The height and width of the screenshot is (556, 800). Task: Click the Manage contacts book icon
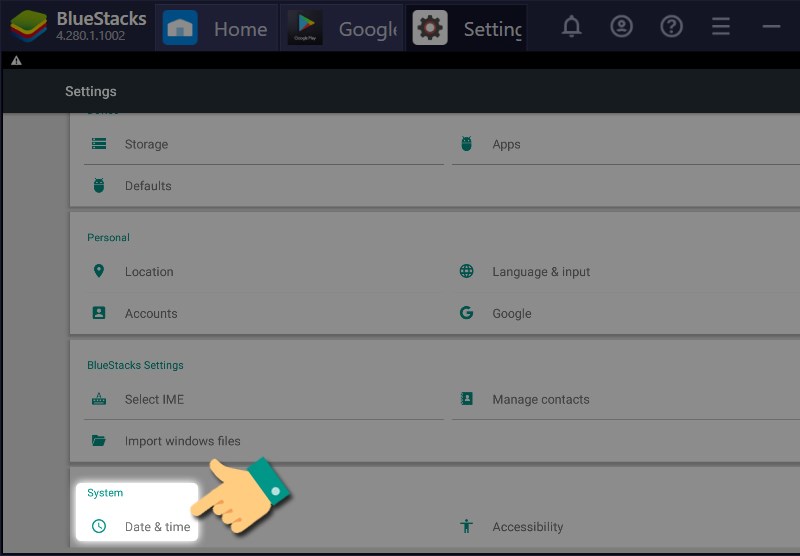click(466, 398)
